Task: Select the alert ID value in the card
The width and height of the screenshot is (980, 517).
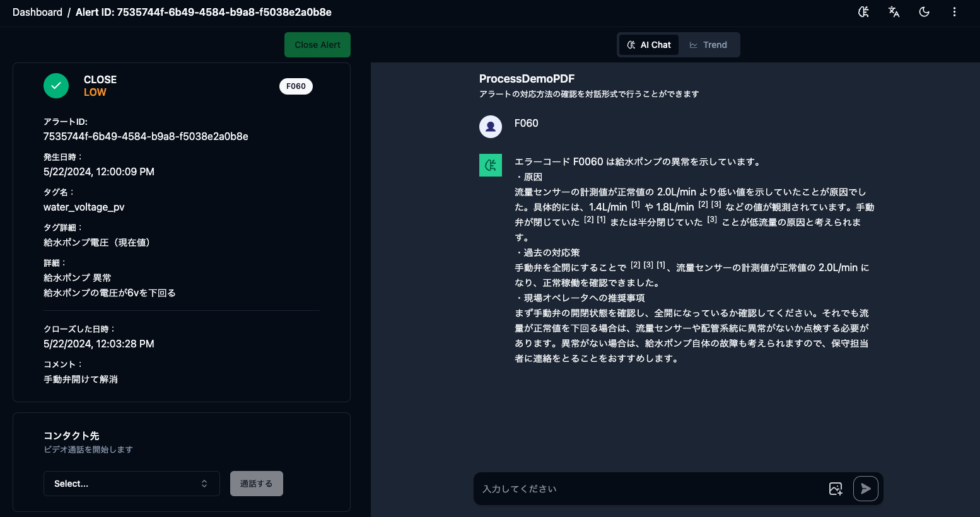Action: [x=146, y=136]
